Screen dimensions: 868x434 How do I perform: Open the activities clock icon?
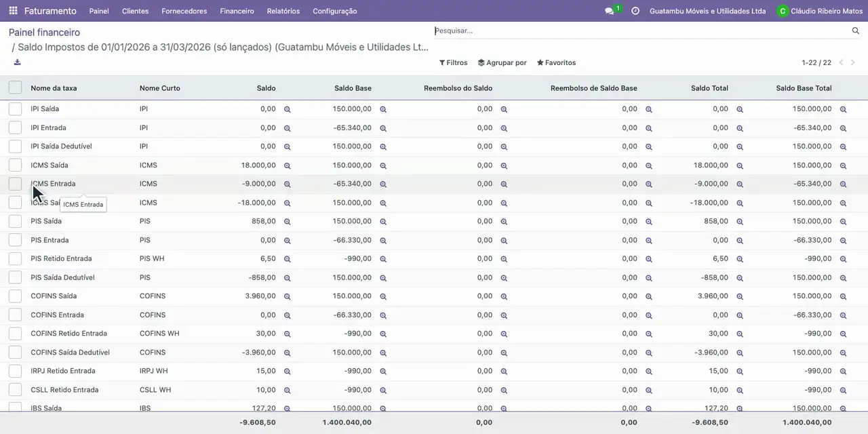[x=635, y=11]
